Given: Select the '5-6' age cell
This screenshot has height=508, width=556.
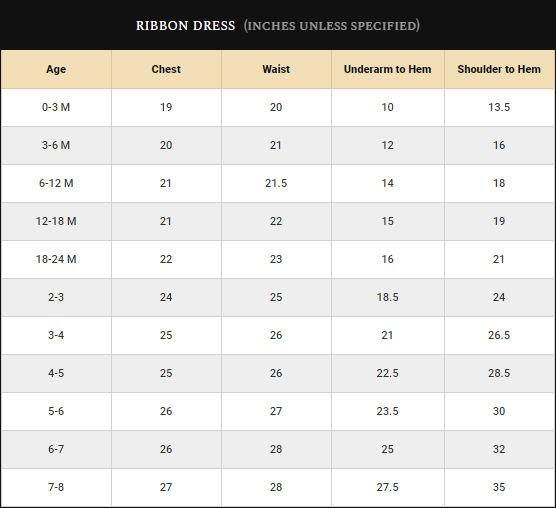Looking at the screenshot, I should coord(56,411).
